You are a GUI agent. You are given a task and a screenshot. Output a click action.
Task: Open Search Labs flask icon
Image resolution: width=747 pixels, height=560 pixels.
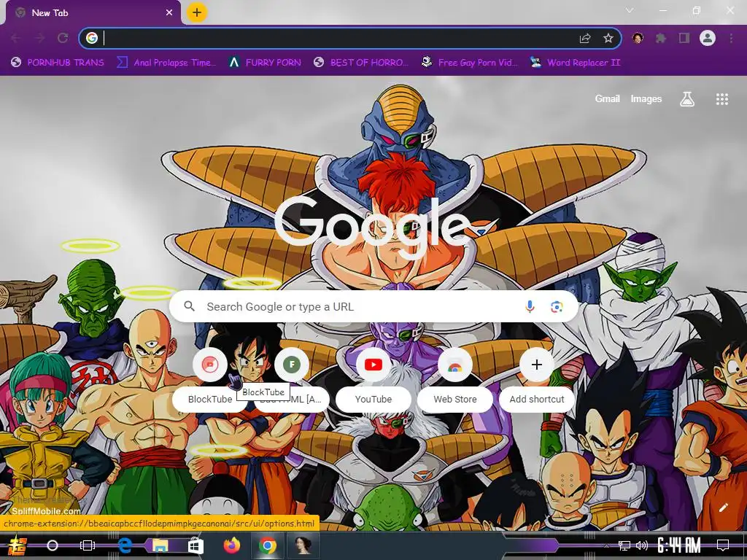point(686,99)
